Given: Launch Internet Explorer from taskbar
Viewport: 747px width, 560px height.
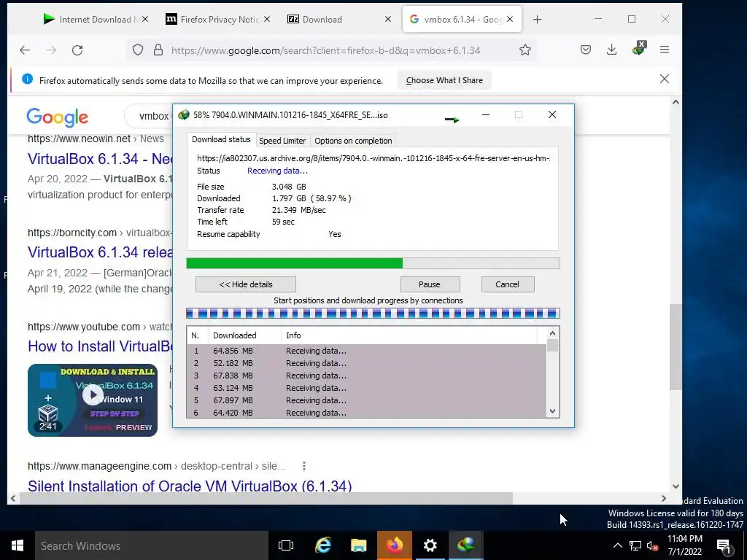Looking at the screenshot, I should pos(322,545).
